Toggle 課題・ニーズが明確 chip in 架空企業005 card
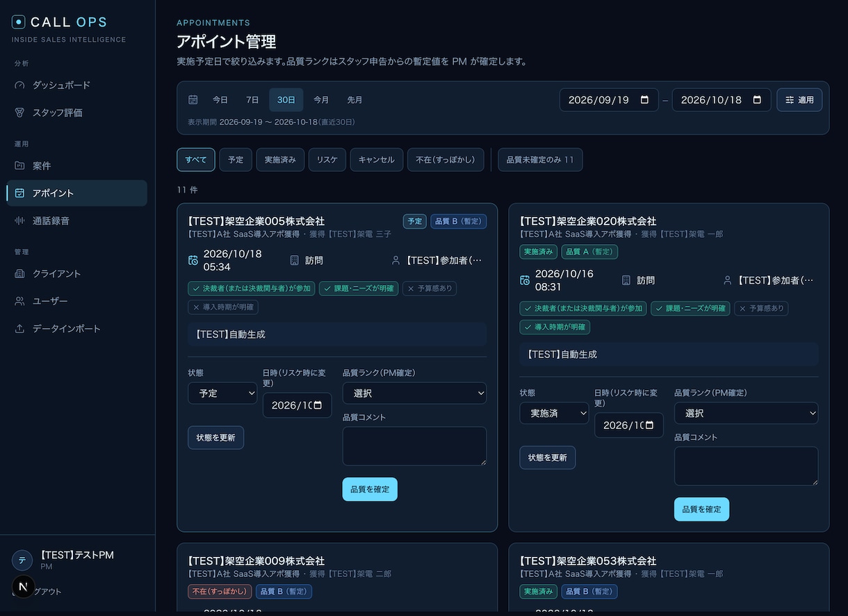848x616 pixels. coord(359,289)
